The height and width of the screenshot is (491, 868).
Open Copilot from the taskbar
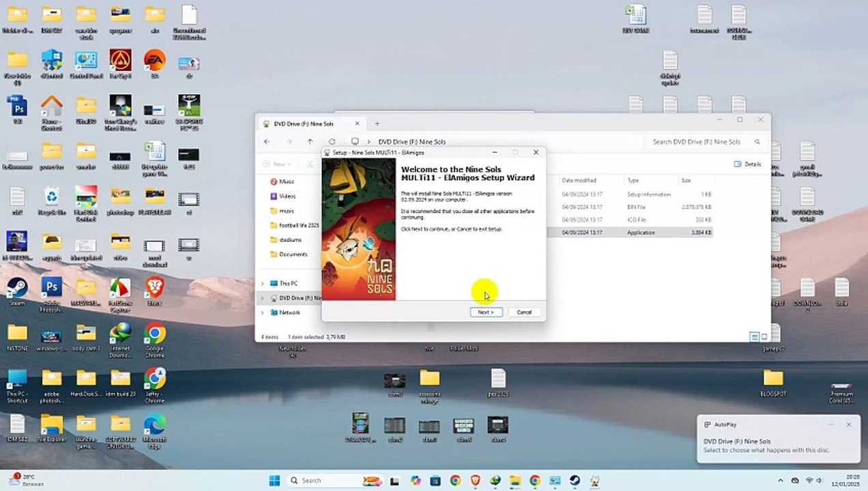(416, 481)
